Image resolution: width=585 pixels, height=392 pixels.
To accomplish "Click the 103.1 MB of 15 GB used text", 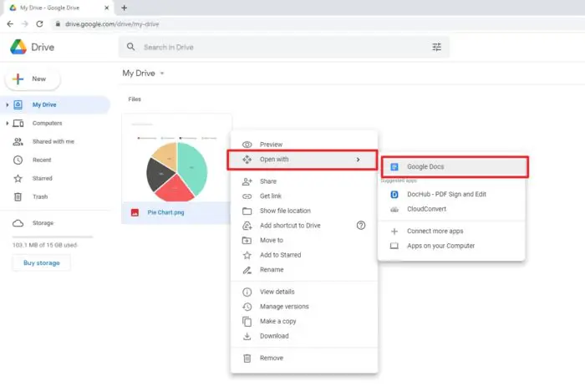I will tap(45, 245).
